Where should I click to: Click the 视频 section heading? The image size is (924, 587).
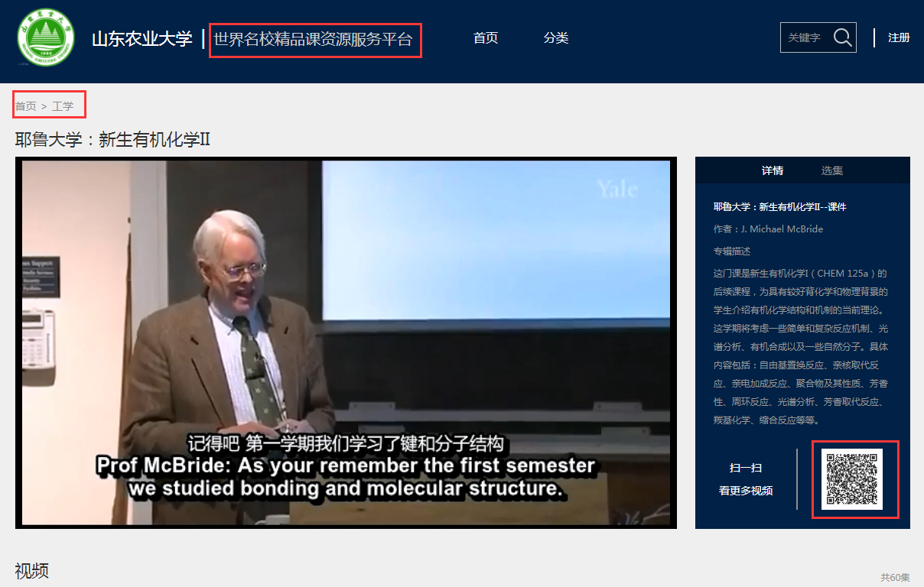coord(32,570)
